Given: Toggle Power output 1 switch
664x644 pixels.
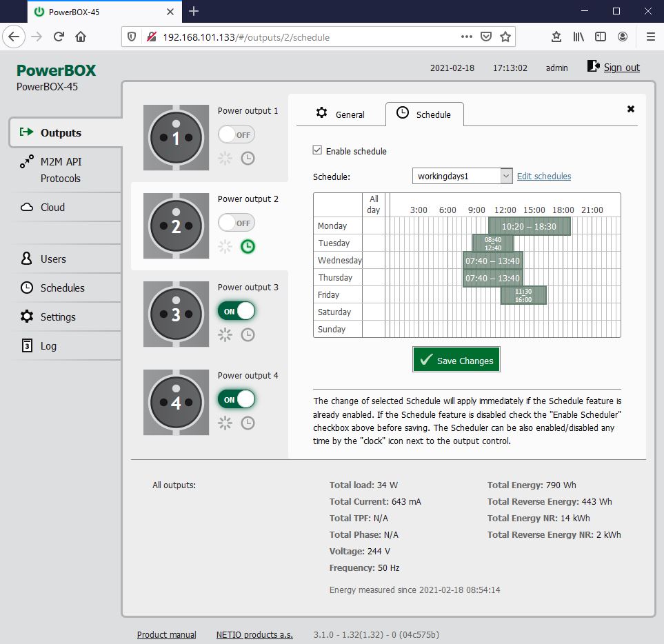Looking at the screenshot, I should (x=237, y=134).
